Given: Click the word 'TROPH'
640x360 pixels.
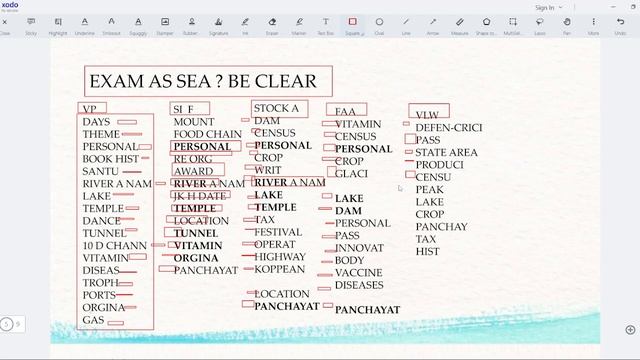Looking at the screenshot, I should [100, 282].
